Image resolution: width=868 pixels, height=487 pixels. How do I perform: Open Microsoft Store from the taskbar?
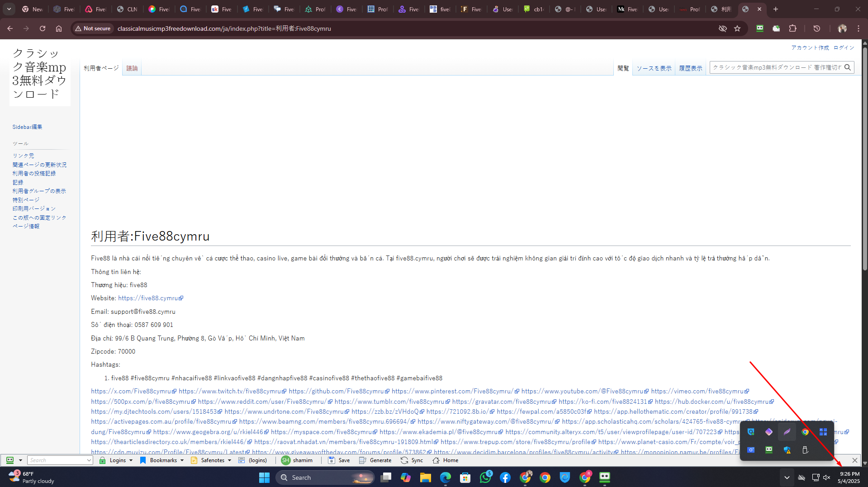click(x=465, y=478)
